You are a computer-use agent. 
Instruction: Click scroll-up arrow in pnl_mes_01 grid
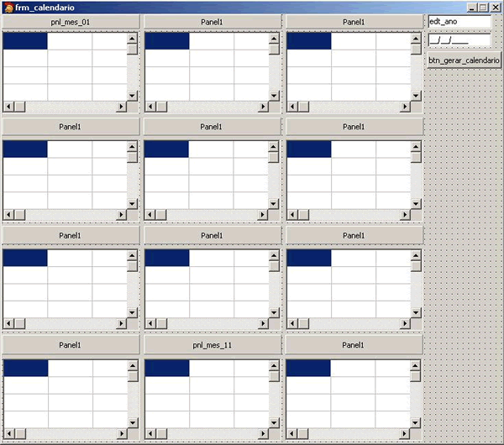pos(132,39)
